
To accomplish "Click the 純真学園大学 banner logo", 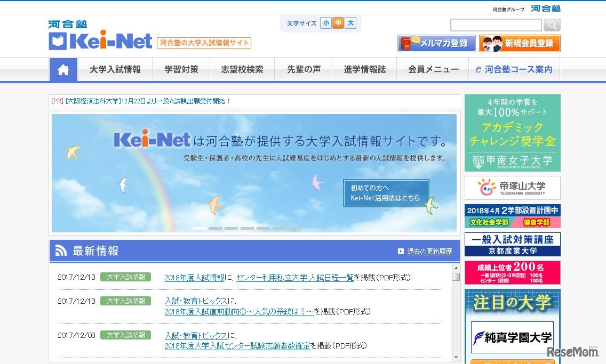I will (512, 337).
